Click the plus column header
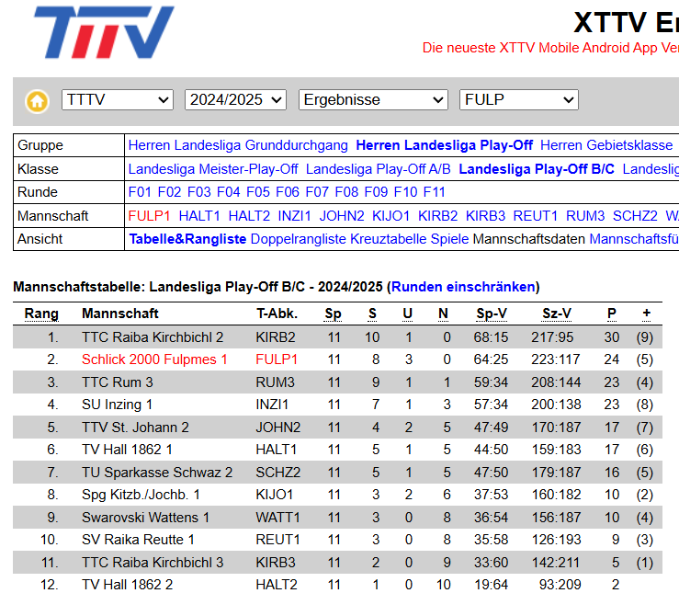This screenshot has height=616, width=679. (x=647, y=314)
